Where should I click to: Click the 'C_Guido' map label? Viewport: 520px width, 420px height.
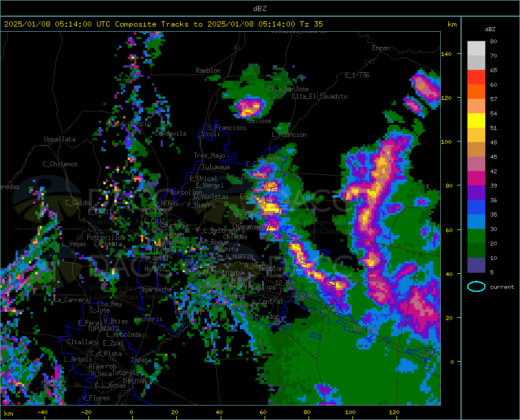(x=77, y=203)
